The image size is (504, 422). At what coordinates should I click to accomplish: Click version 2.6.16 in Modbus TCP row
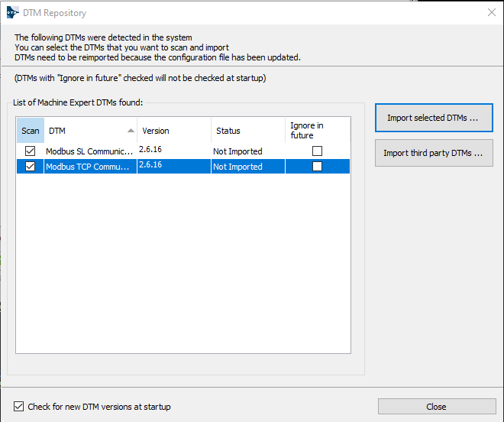(150, 164)
